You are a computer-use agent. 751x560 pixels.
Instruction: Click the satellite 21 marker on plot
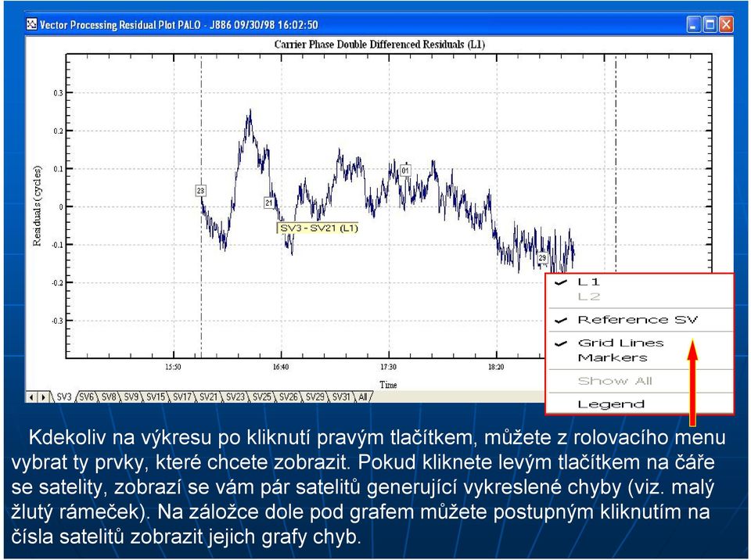[269, 203]
